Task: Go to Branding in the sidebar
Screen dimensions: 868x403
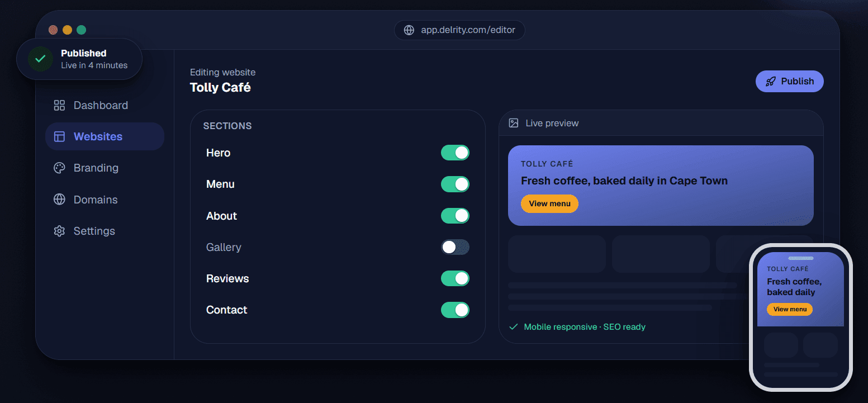Action: 105,168
